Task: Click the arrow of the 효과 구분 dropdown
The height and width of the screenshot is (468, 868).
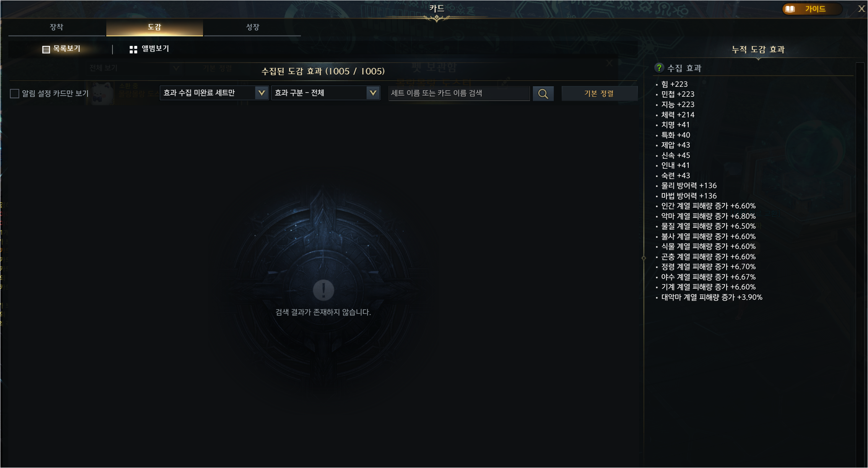Action: click(x=373, y=93)
